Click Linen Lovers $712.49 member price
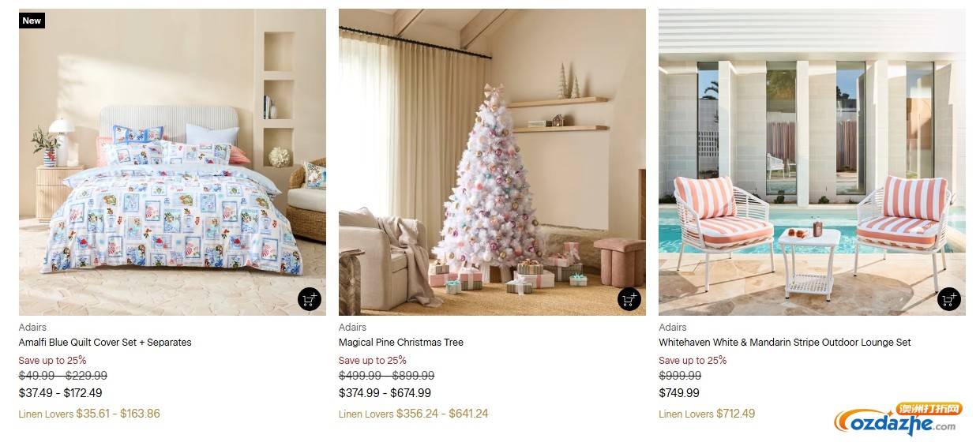The height and width of the screenshot is (446, 980). (707, 414)
